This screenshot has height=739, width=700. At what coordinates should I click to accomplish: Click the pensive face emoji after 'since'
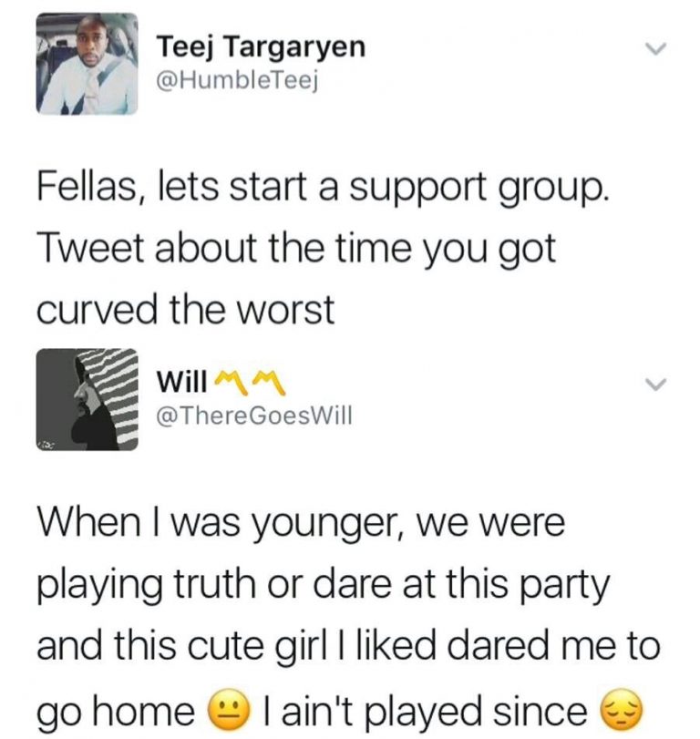(x=621, y=711)
